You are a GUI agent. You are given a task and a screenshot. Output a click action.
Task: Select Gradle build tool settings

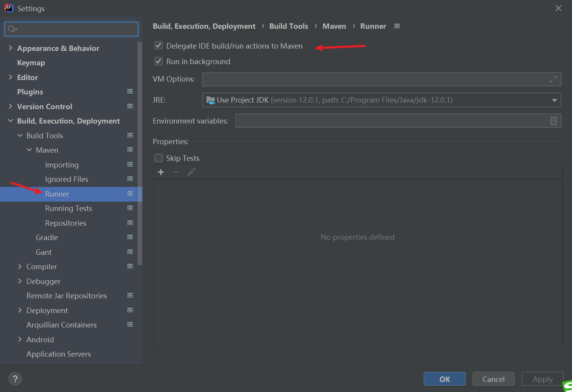47,237
